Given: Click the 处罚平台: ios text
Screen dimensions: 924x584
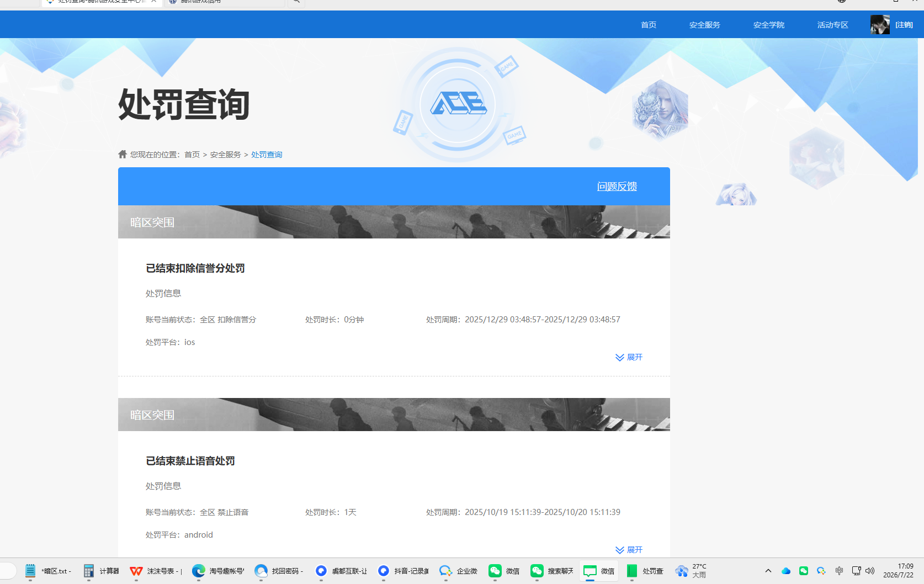Looking at the screenshot, I should pos(171,342).
